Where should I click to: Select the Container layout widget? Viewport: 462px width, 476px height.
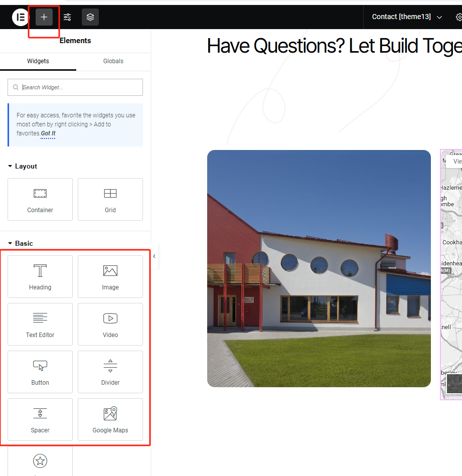pos(40,199)
